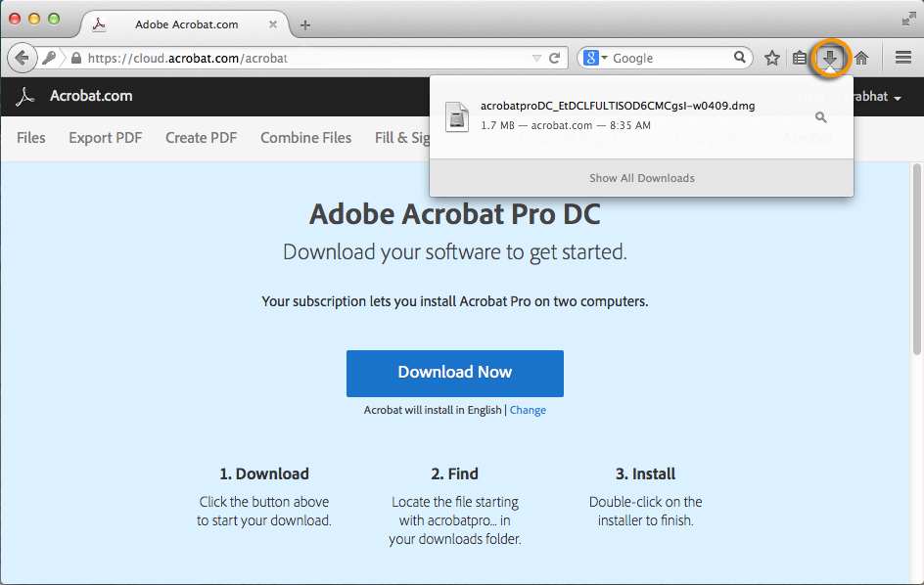Click the Acrobat logo in header

coord(24,96)
